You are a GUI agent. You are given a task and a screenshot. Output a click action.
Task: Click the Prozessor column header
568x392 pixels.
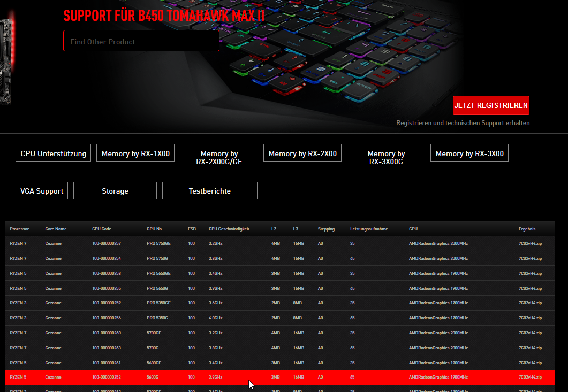click(19, 229)
